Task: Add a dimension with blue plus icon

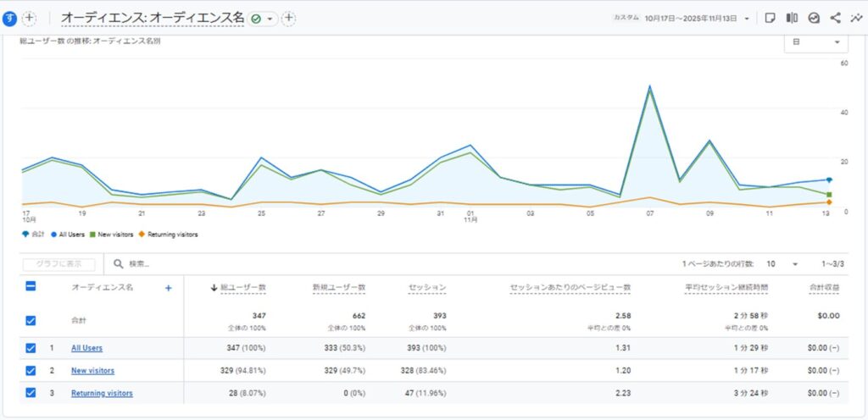Action: tap(169, 288)
